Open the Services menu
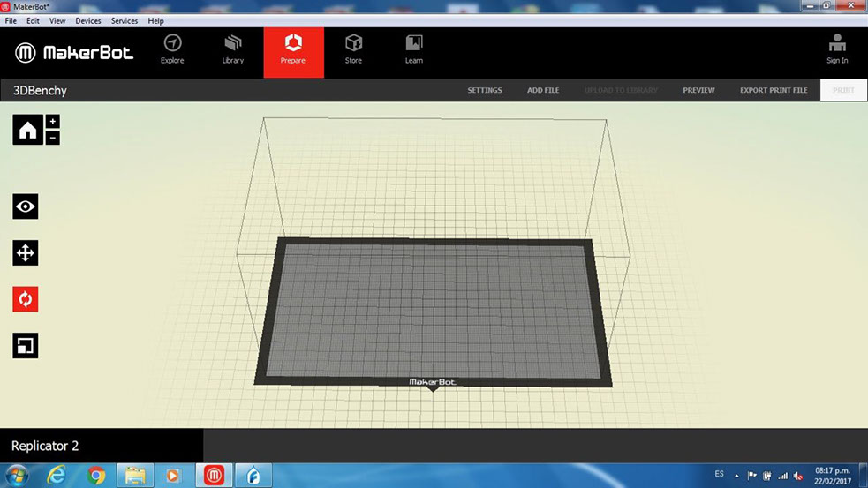This screenshot has height=488, width=868. pyautogui.click(x=124, y=21)
